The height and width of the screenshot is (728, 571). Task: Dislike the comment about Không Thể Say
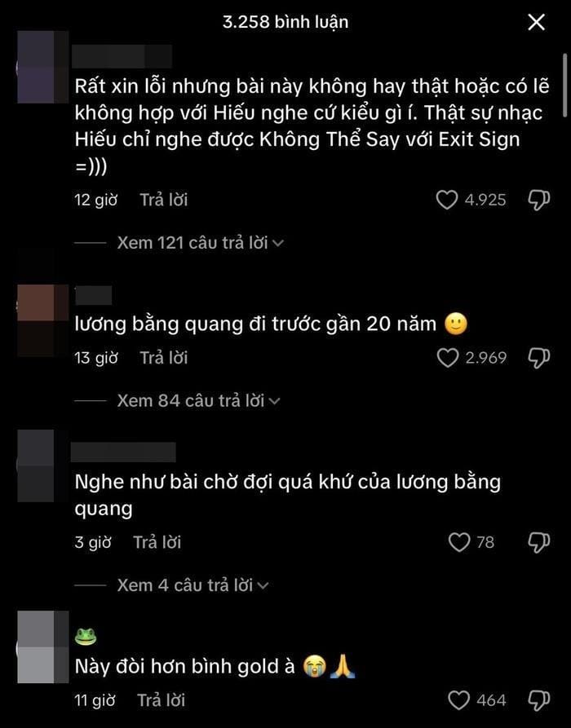coord(539,200)
